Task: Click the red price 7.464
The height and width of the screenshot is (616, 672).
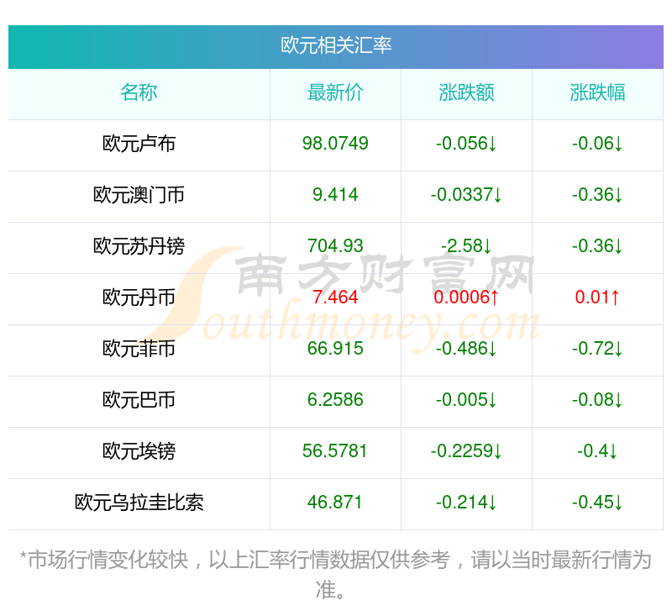Action: 335,297
